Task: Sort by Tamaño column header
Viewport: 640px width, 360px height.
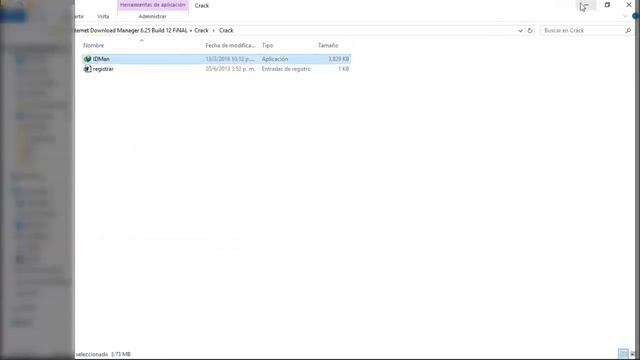Action: pos(328,45)
